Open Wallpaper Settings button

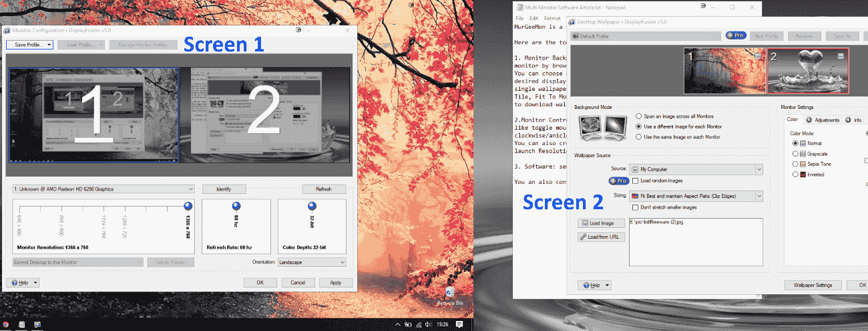click(813, 285)
